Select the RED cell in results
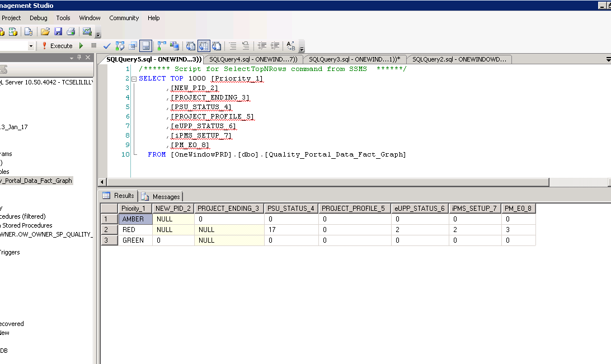The height and width of the screenshot is (364, 611). [x=135, y=230]
